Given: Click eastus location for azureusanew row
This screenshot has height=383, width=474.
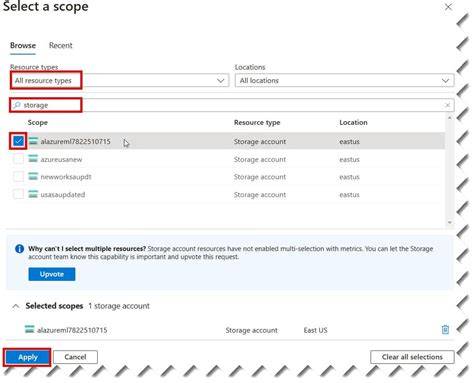Looking at the screenshot, I should [349, 159].
